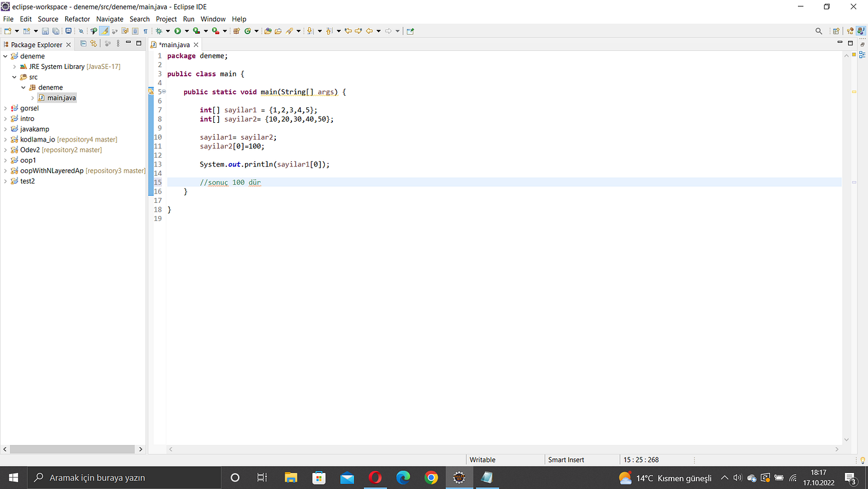Image resolution: width=868 pixels, height=489 pixels.
Task: Click the New wizard toolbar icon
Action: [7, 31]
